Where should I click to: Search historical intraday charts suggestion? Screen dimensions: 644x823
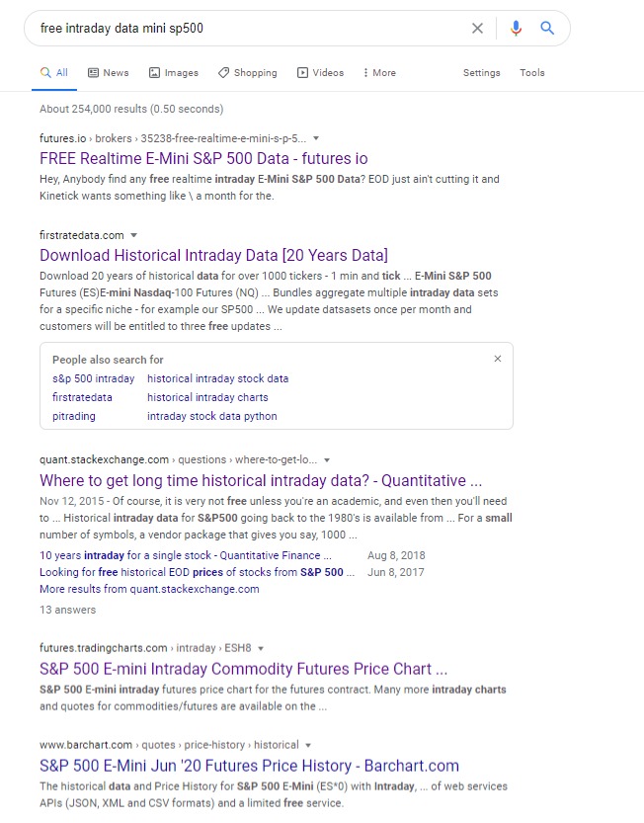207,397
